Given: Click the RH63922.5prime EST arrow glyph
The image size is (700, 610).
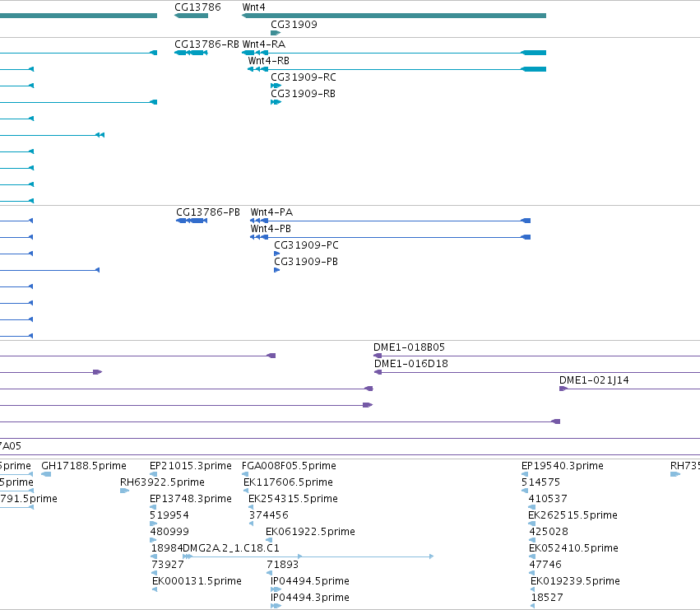Looking at the screenshot, I should (x=124, y=491).
